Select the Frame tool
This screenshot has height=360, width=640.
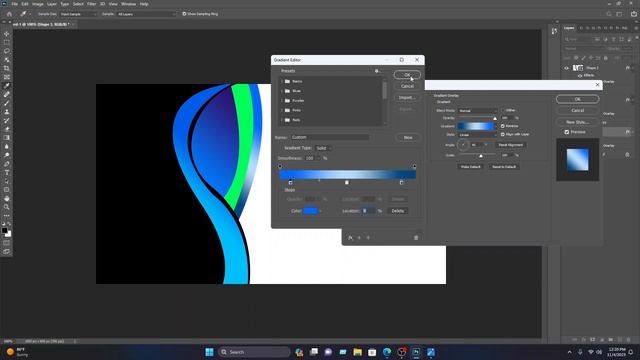(x=7, y=77)
